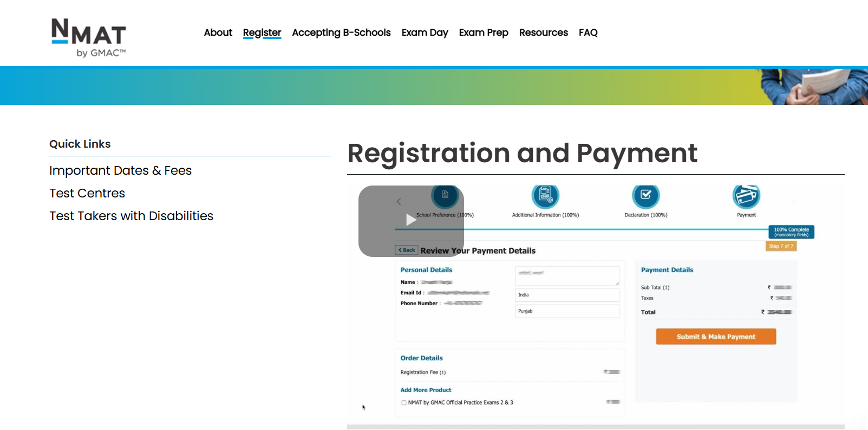The image size is (868, 430).
Task: Open the Test Centres link
Action: (x=87, y=193)
